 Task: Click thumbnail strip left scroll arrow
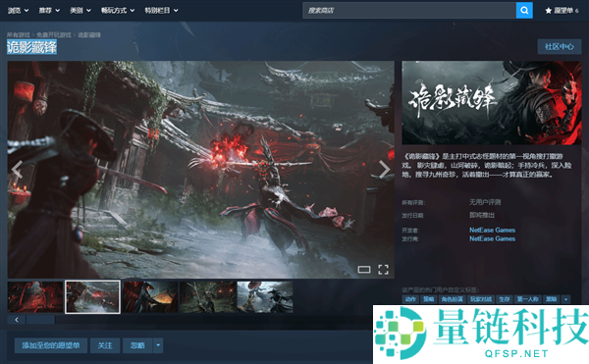coord(17,320)
